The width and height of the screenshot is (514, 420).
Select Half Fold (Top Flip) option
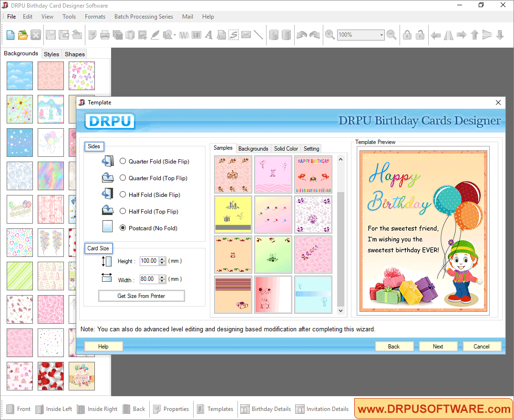(x=123, y=211)
